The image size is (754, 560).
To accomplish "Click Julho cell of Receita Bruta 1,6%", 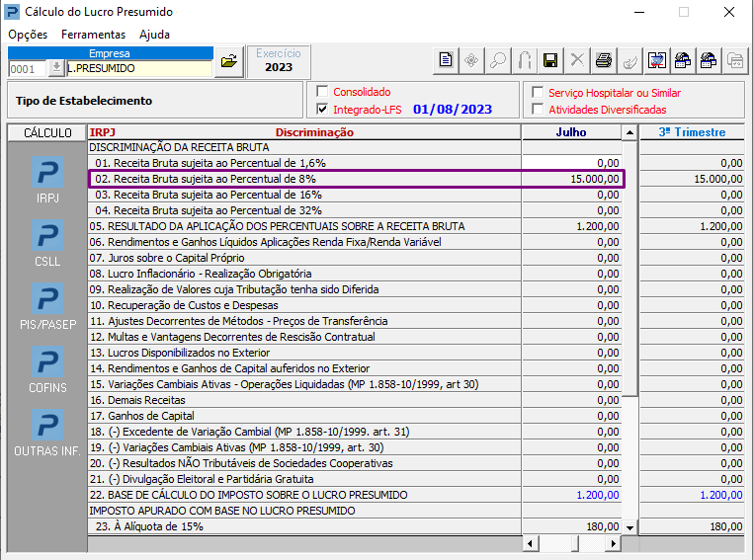I will pyautogui.click(x=571, y=163).
